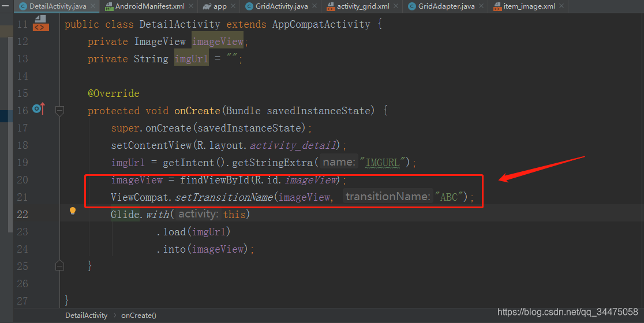
Task: Click findViewById on line 20
Action: [215, 180]
